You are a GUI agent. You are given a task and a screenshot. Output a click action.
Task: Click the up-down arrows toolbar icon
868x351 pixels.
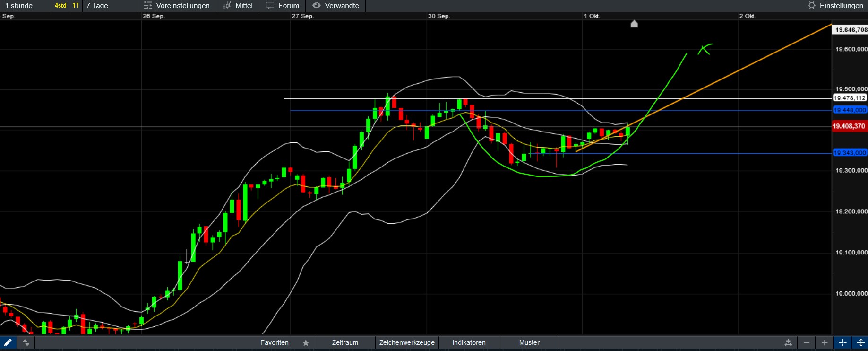[26, 342]
